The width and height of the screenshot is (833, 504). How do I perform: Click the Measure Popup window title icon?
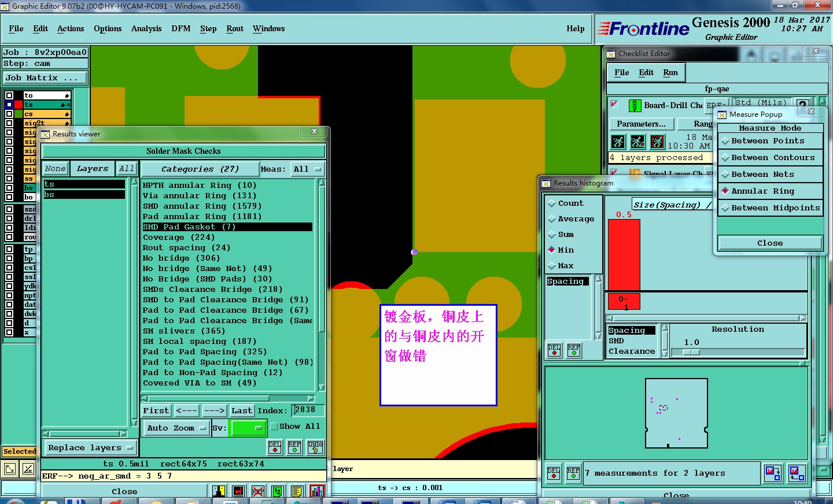(722, 114)
